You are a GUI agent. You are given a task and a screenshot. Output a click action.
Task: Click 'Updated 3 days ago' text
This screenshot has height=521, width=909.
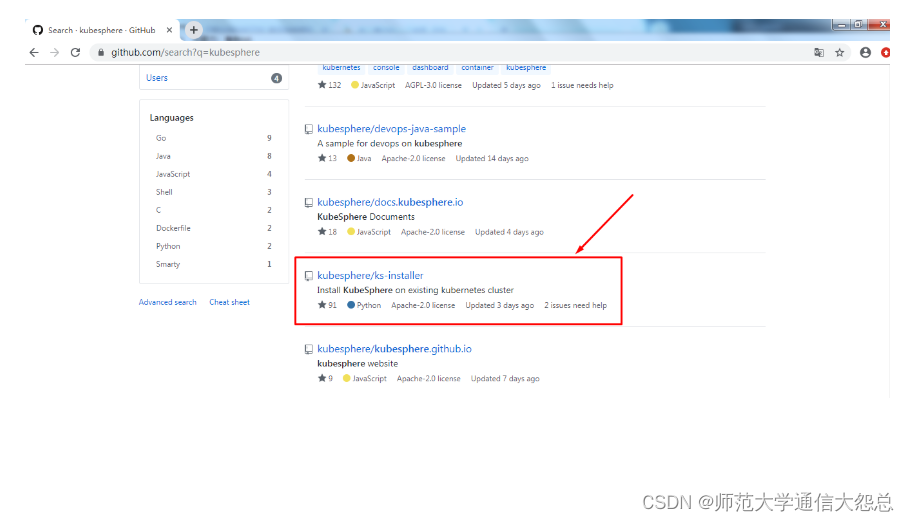(x=500, y=305)
